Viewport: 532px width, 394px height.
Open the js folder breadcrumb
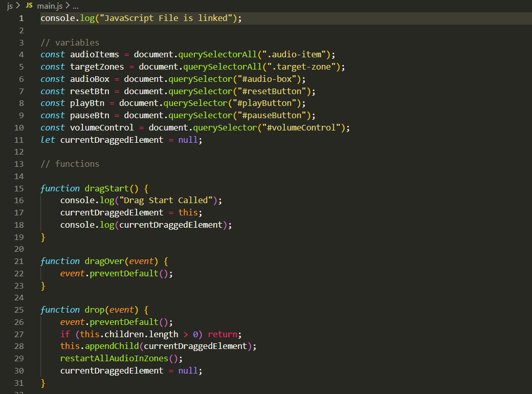pyautogui.click(x=10, y=6)
